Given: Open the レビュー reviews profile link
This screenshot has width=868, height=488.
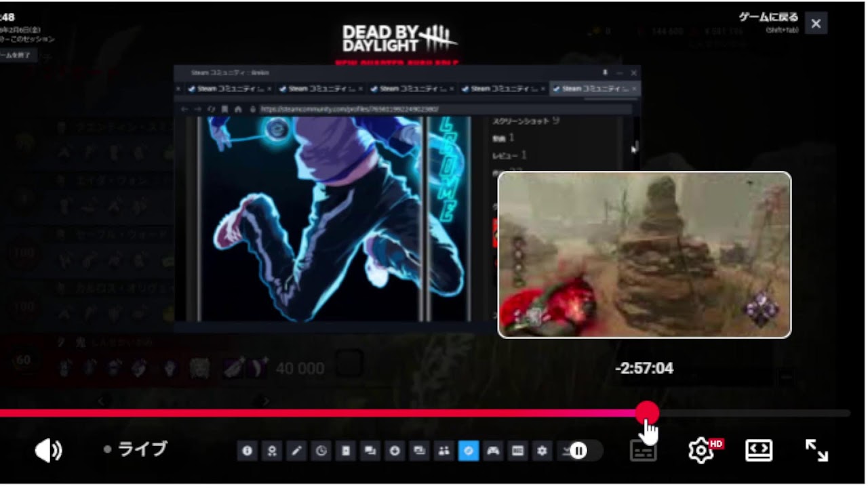Looking at the screenshot, I should click(505, 155).
